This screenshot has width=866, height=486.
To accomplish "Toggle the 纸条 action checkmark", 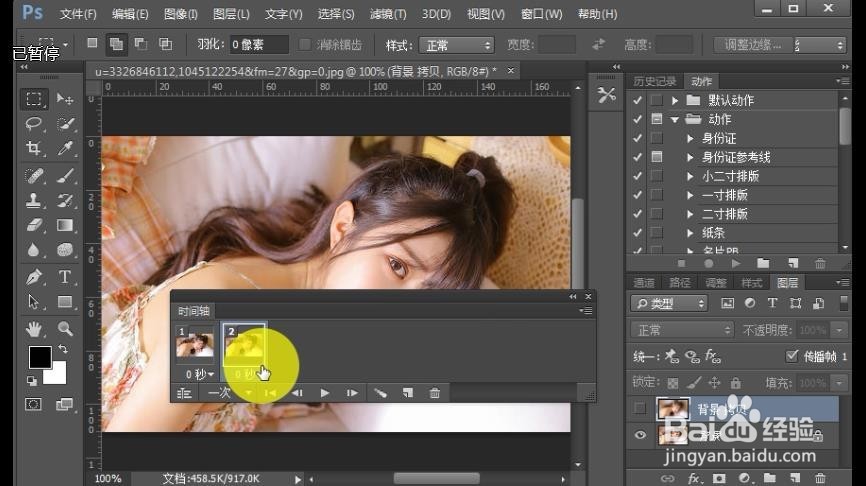I will pyautogui.click(x=637, y=233).
